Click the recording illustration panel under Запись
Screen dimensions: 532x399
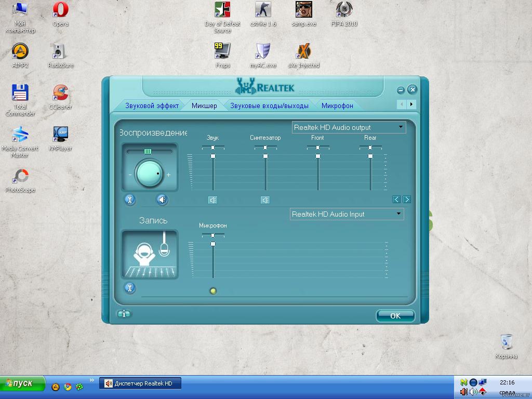tap(150, 255)
